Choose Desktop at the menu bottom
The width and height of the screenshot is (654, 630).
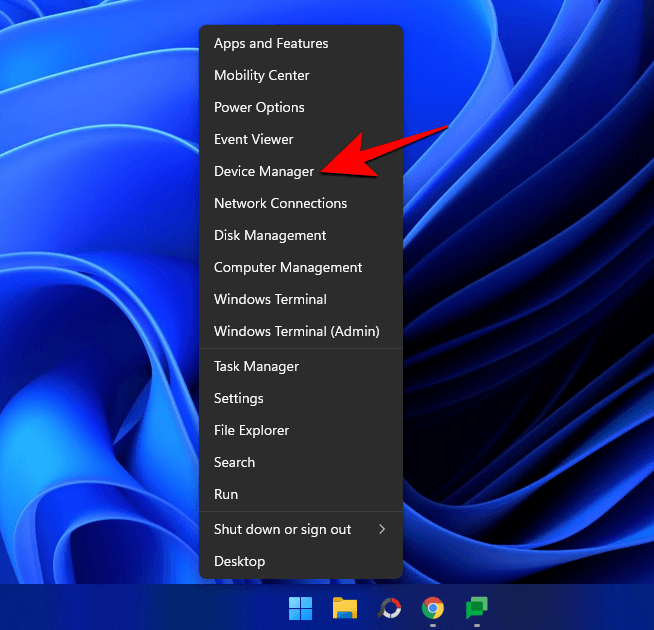pos(239,561)
